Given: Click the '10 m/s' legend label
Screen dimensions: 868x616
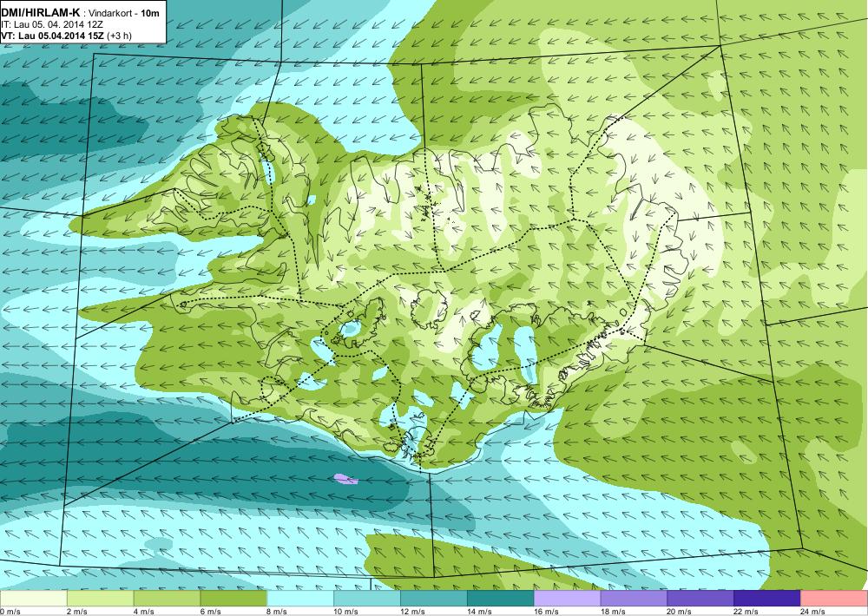Looking at the screenshot, I should (x=345, y=612).
